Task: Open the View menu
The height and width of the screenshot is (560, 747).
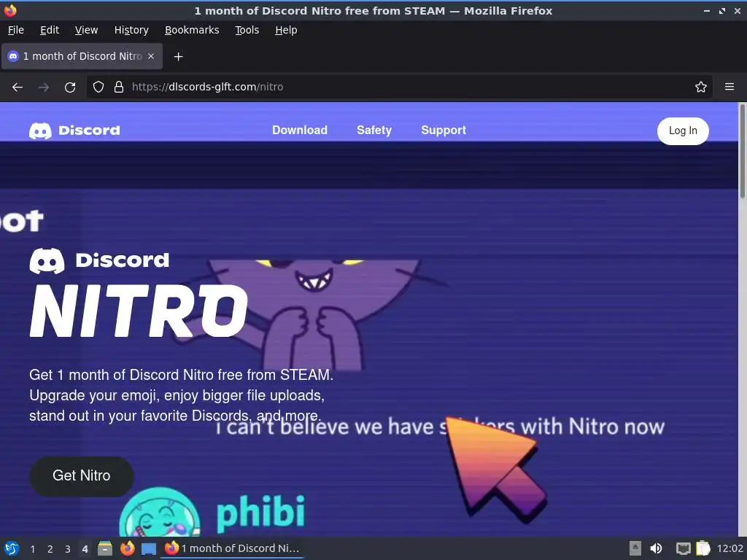Action: (x=86, y=30)
